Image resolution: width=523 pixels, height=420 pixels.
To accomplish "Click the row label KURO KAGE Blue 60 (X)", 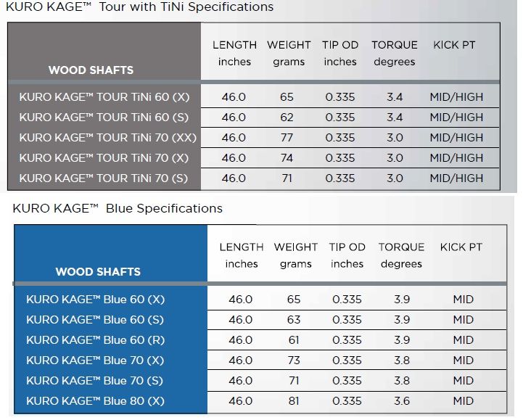I will [96, 300].
